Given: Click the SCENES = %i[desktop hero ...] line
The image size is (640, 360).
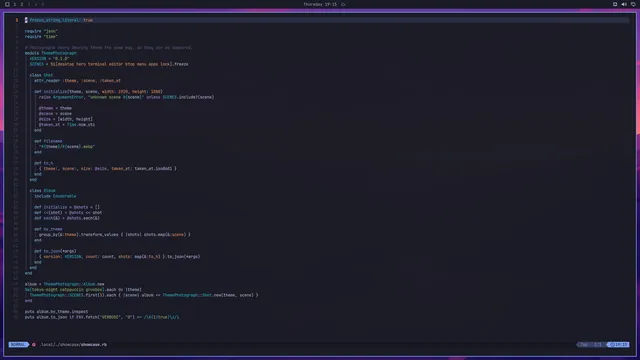Looking at the screenshot, I should coord(109,64).
